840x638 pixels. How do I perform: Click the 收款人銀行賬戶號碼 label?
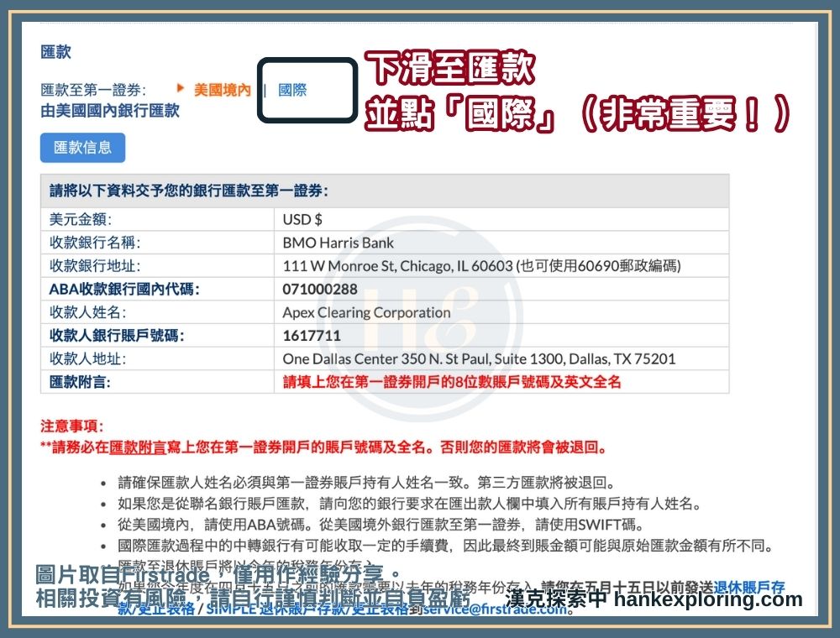tap(117, 336)
